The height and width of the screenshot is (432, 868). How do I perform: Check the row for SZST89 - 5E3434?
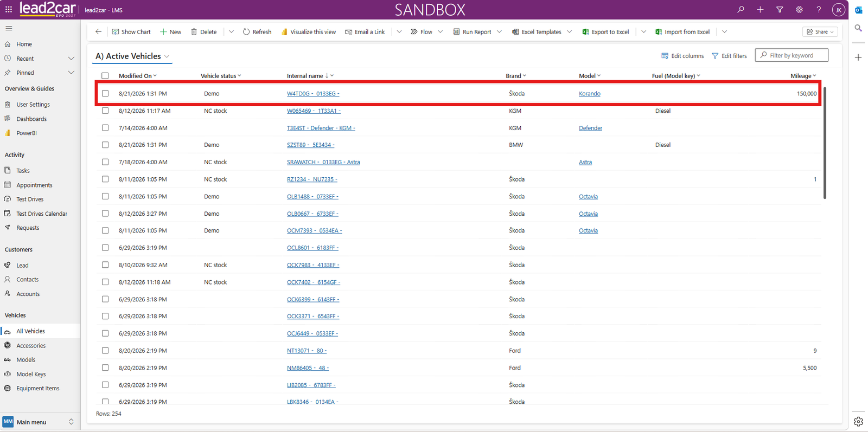click(105, 145)
